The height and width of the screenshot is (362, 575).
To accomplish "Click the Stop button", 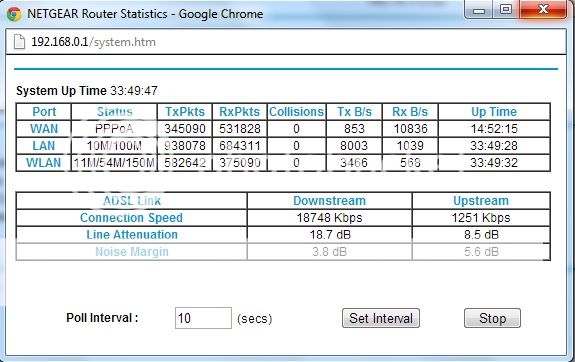I will [x=492, y=318].
